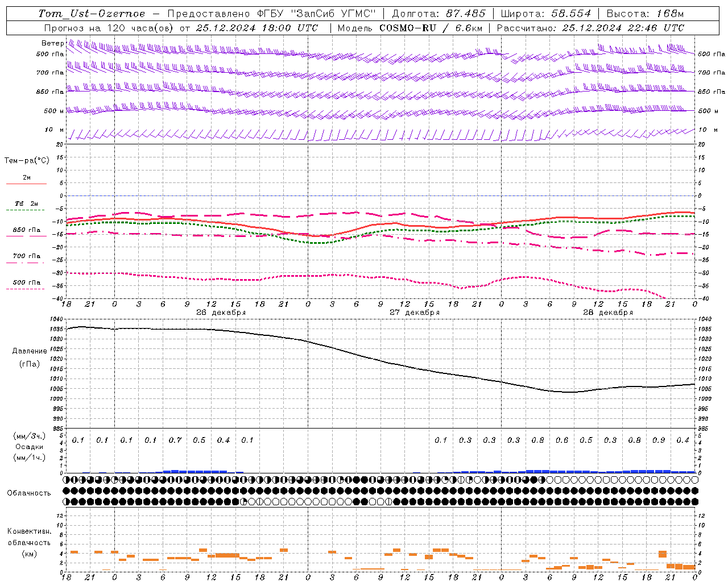This screenshot has height=582, width=728.
Task: Click the right-side '850 гПа' wind row label
Action: 711,92
